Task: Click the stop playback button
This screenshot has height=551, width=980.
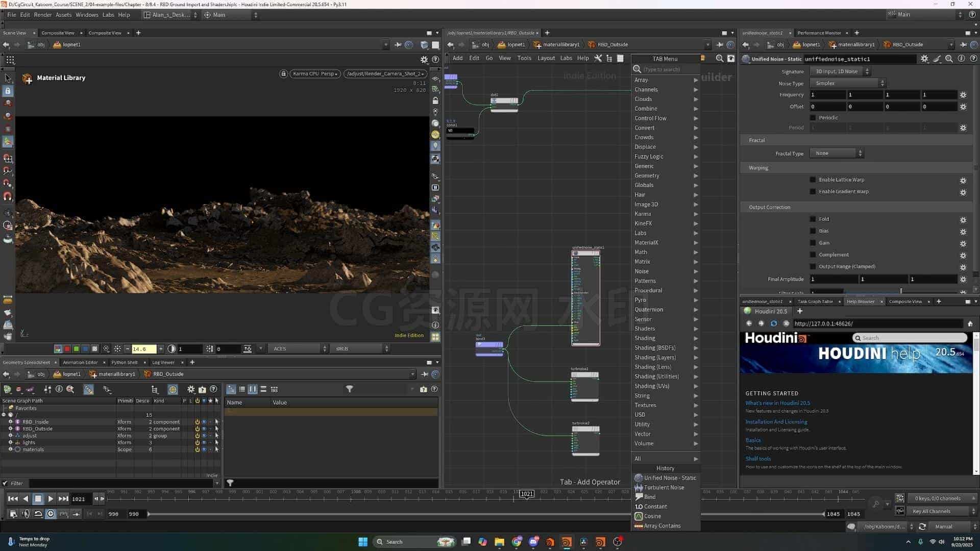Action: click(x=38, y=499)
